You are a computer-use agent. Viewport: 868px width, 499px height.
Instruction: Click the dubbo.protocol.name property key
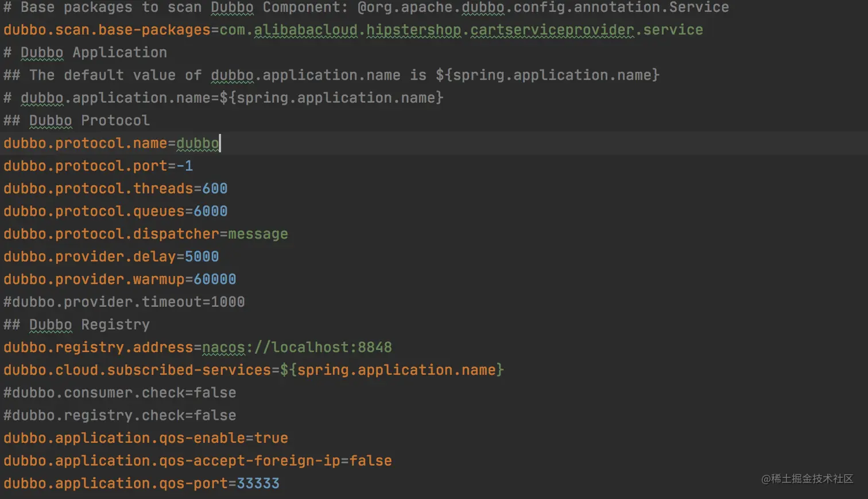click(86, 143)
